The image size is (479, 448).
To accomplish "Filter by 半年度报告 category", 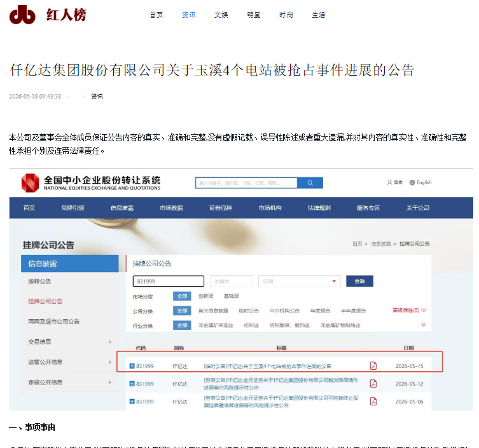I will tap(354, 311).
